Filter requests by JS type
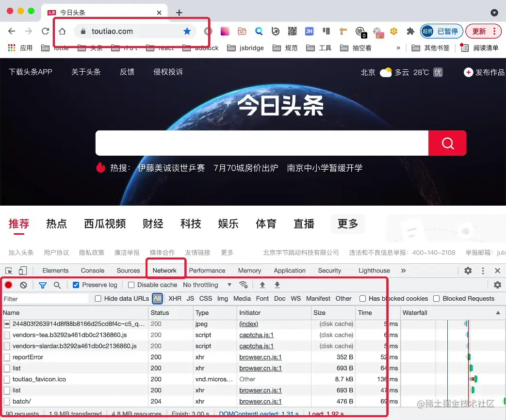 190,299
